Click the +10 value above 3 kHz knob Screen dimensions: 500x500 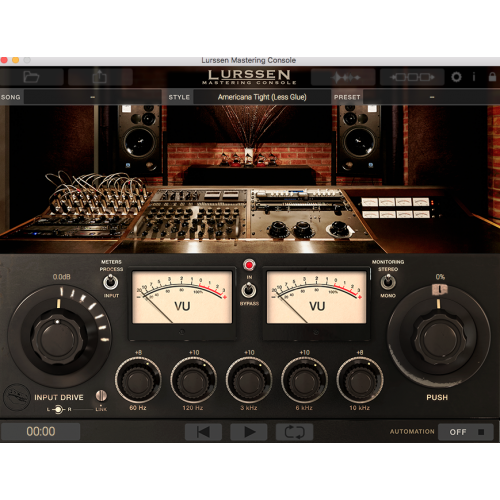249,352
